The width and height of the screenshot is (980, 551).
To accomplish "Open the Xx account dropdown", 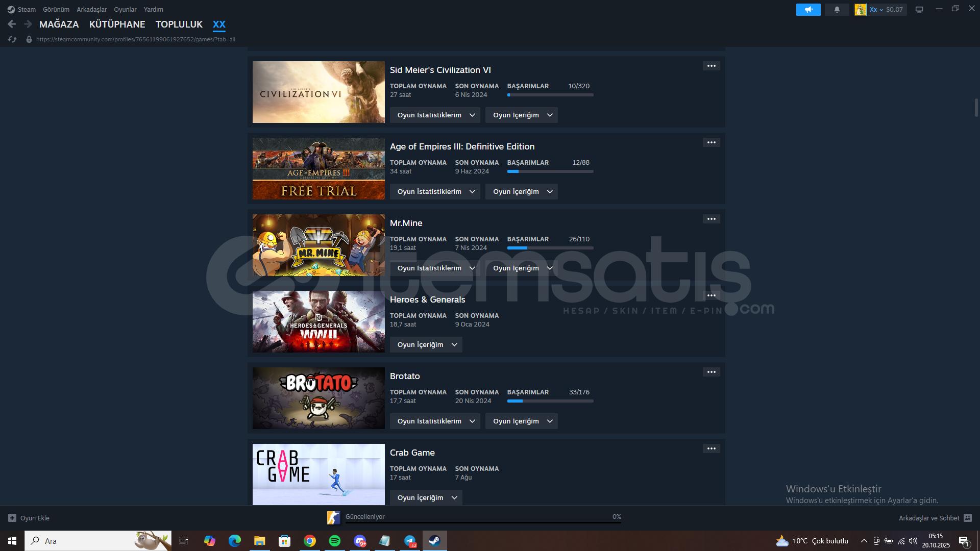I will coord(876,10).
